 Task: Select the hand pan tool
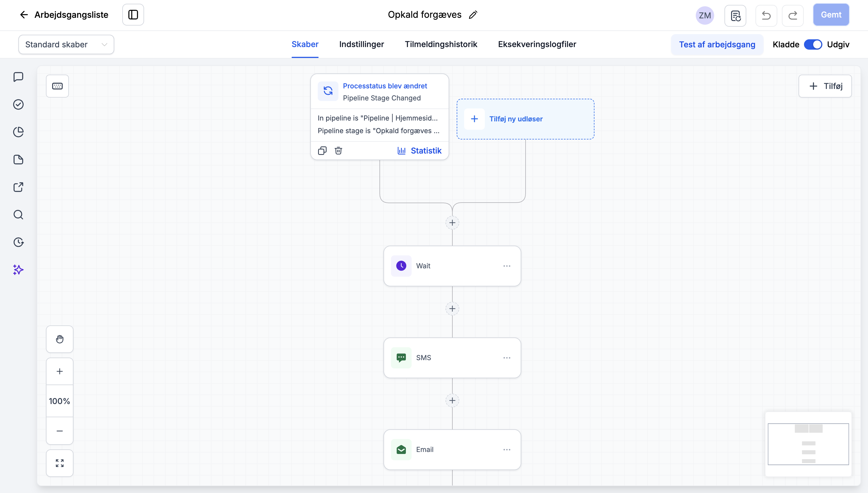(x=60, y=339)
